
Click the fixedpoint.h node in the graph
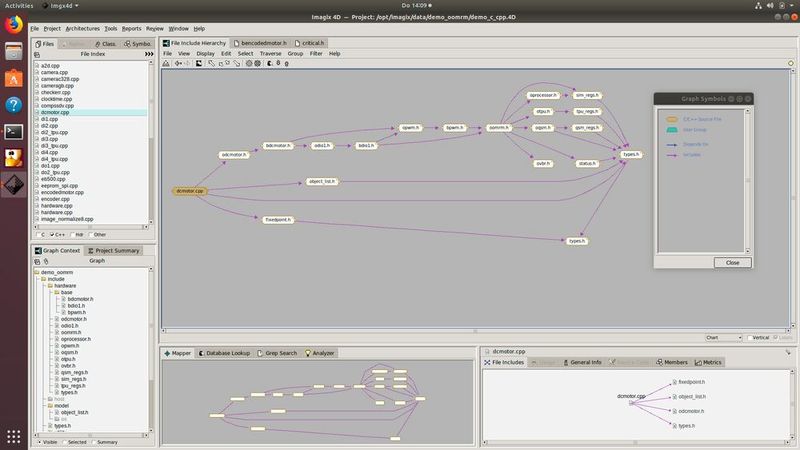click(x=278, y=220)
